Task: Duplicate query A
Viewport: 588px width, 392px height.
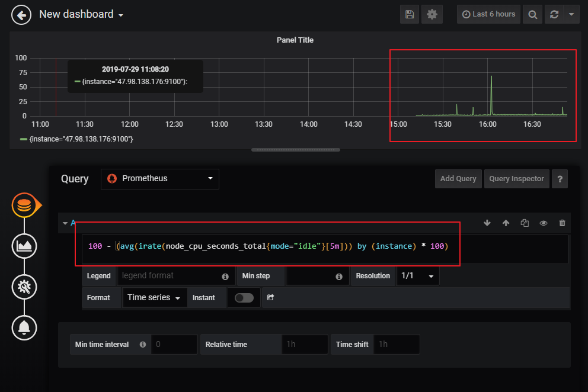Action: pyautogui.click(x=525, y=223)
